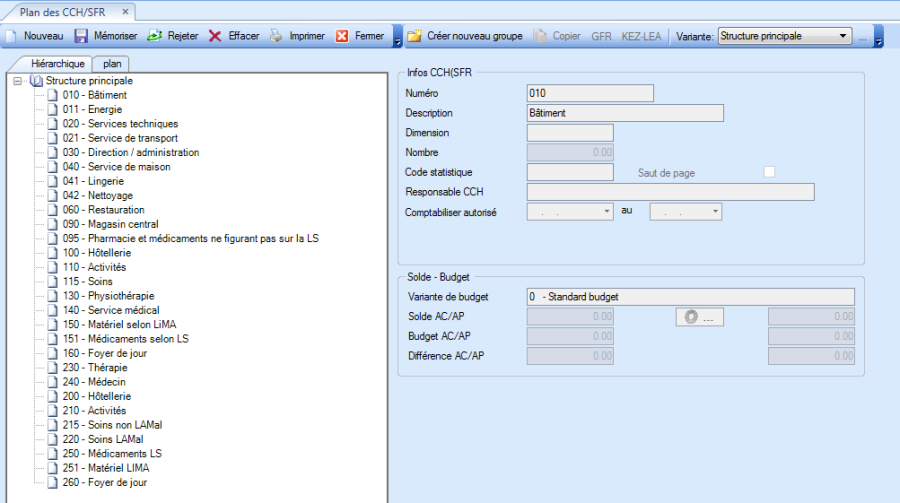Click the Nouveau document icon
The width and height of the screenshot is (900, 503).
pyautogui.click(x=11, y=36)
